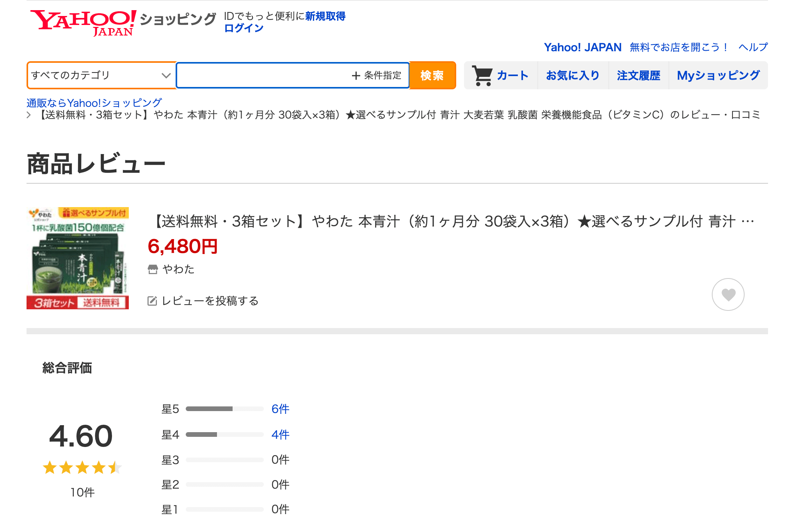Click the store icon beside やわた

(x=153, y=269)
